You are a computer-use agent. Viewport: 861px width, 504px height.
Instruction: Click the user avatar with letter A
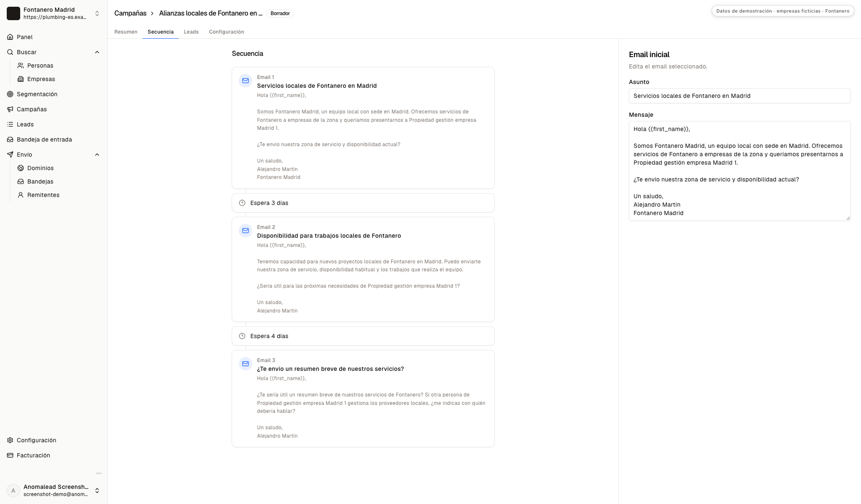coord(13,491)
